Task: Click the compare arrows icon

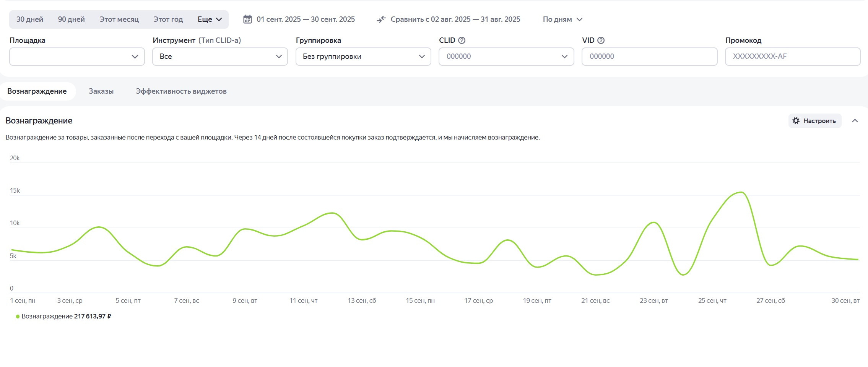Action: (x=381, y=19)
